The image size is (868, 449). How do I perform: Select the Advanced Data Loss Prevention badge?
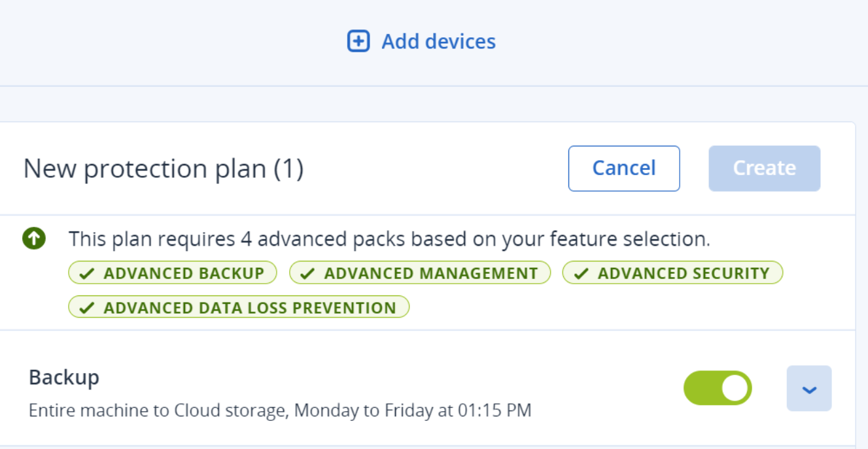[x=239, y=307]
